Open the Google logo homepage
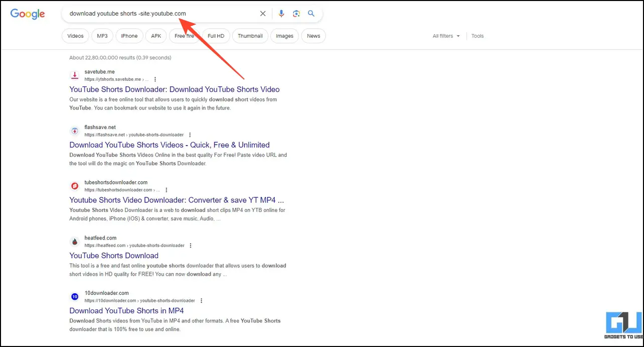 pos(28,14)
